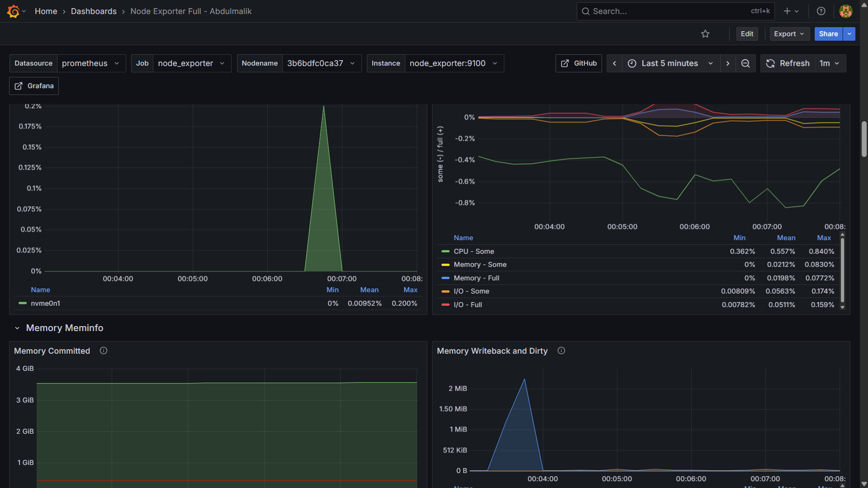Open the help question mark menu

821,11
